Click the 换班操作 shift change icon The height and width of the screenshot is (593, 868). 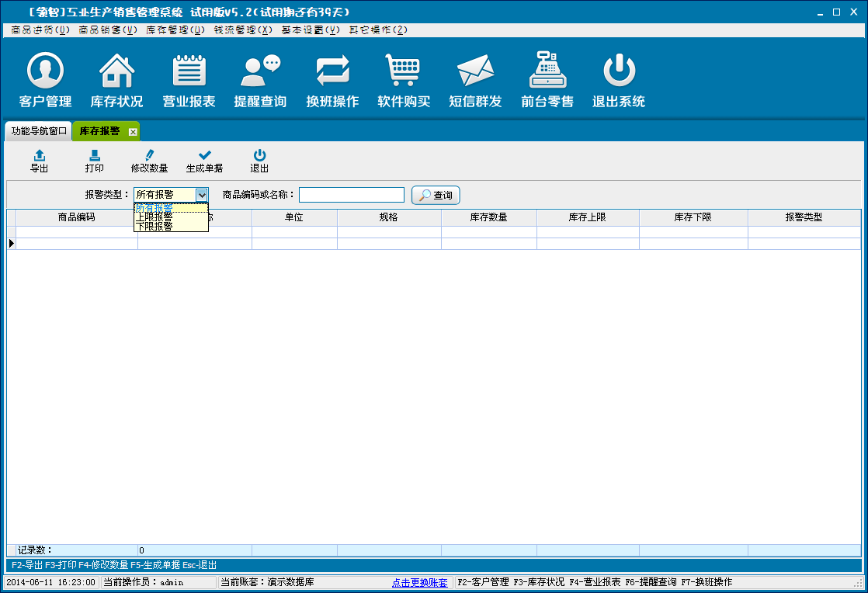[332, 71]
